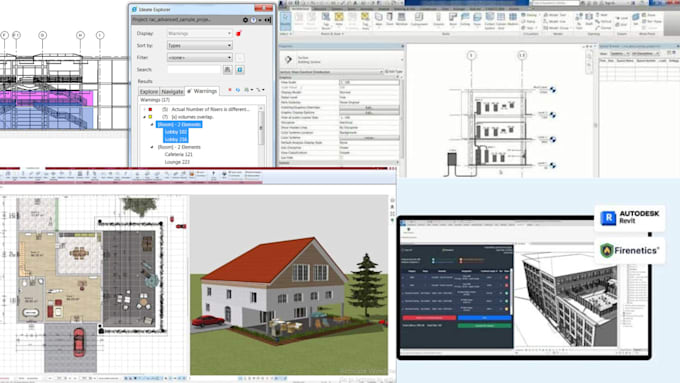Screen dimensions: 680x383
Task: Click the binoculars search button
Action: coord(228,69)
